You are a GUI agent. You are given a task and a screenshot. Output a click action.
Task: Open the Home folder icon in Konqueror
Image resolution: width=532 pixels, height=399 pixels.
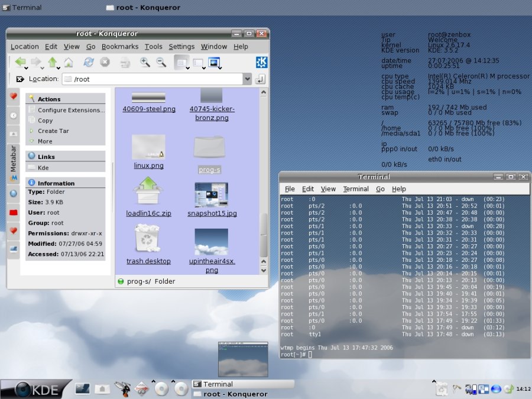pos(69,62)
